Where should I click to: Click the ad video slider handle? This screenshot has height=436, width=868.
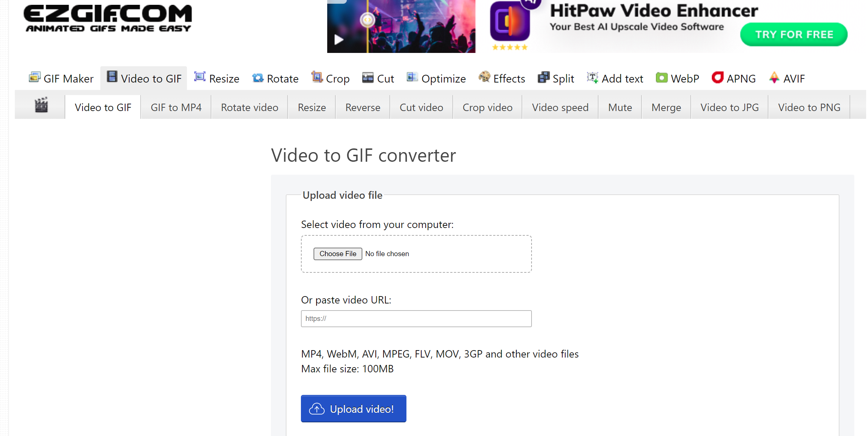[367, 20]
